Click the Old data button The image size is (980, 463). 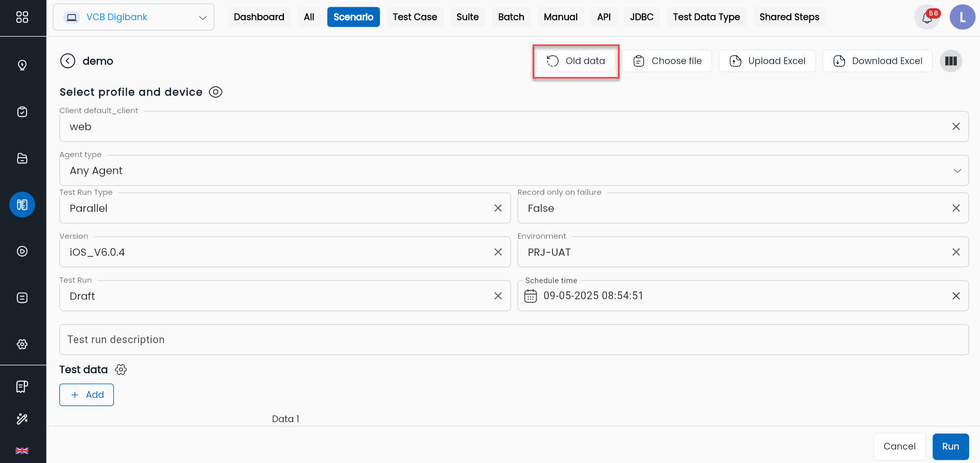(x=576, y=61)
